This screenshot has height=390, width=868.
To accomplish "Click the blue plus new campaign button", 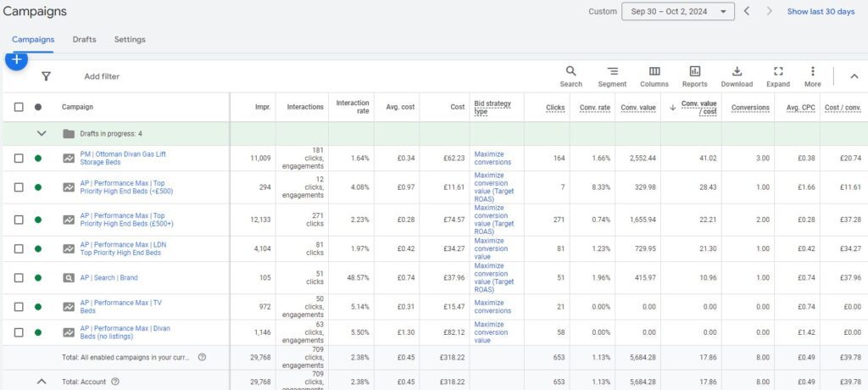I will pyautogui.click(x=16, y=59).
